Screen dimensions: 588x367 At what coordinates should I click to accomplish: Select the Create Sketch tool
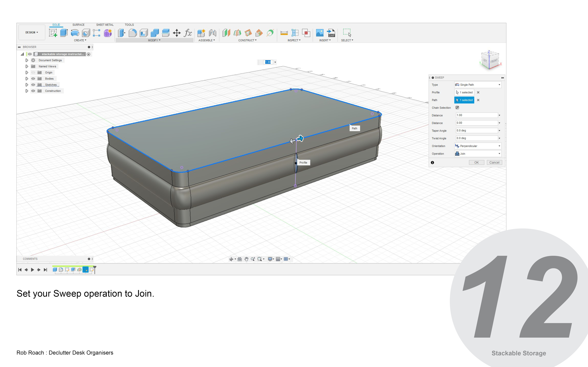[53, 33]
